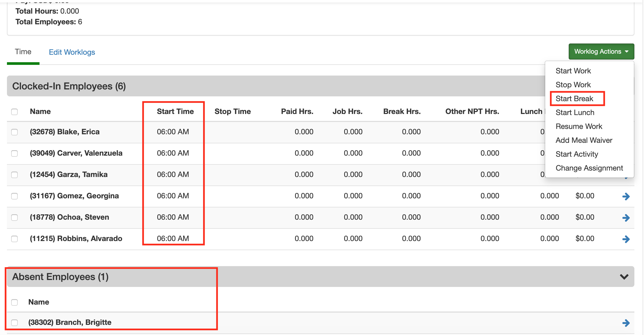Click arrow icon in Gomez, Georgina row

(x=626, y=196)
